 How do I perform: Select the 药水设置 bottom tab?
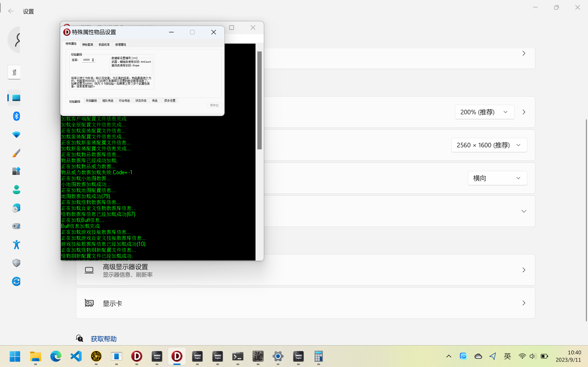coord(170,101)
